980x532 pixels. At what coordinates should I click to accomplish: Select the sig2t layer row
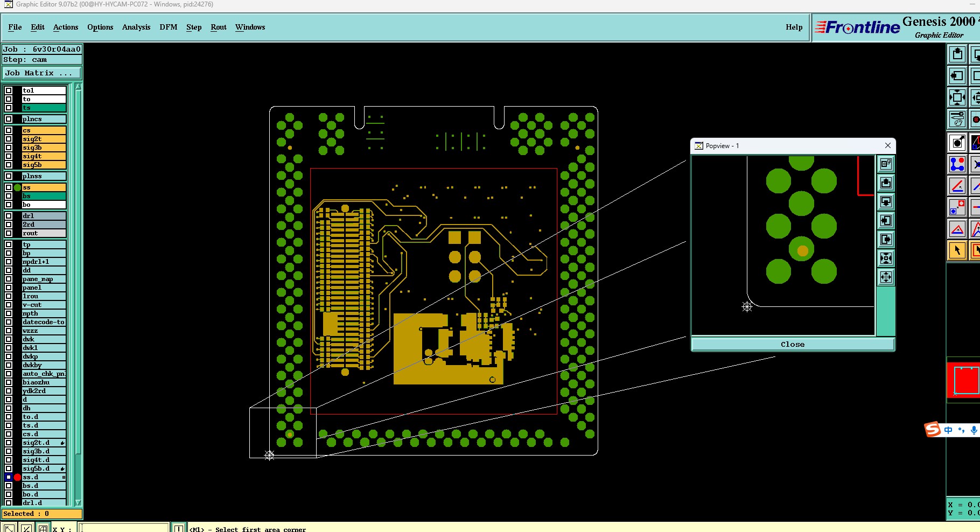(44, 139)
